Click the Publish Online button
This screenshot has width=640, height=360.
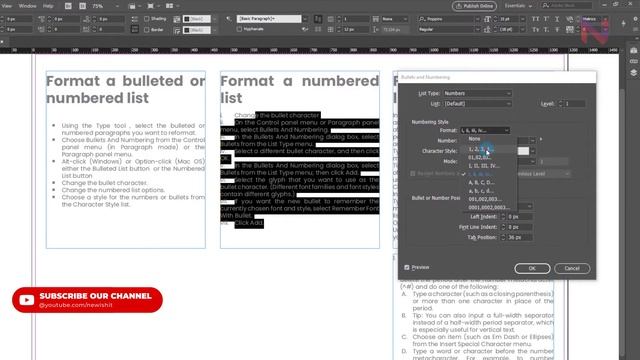coord(474,6)
